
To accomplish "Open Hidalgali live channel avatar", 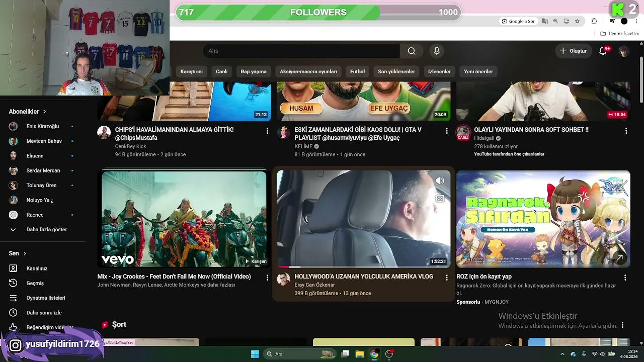I will tap(463, 133).
